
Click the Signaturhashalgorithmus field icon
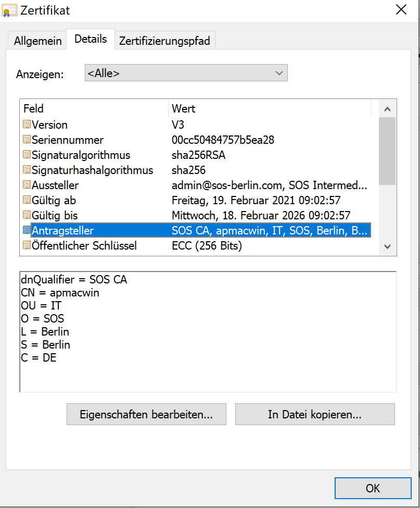pos(27,170)
